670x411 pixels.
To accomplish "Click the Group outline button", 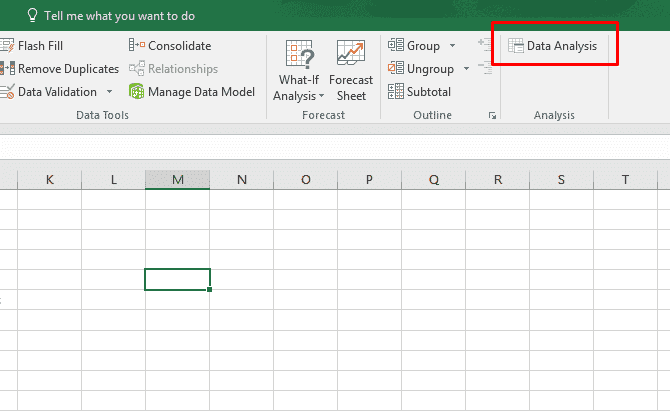I will [x=414, y=45].
